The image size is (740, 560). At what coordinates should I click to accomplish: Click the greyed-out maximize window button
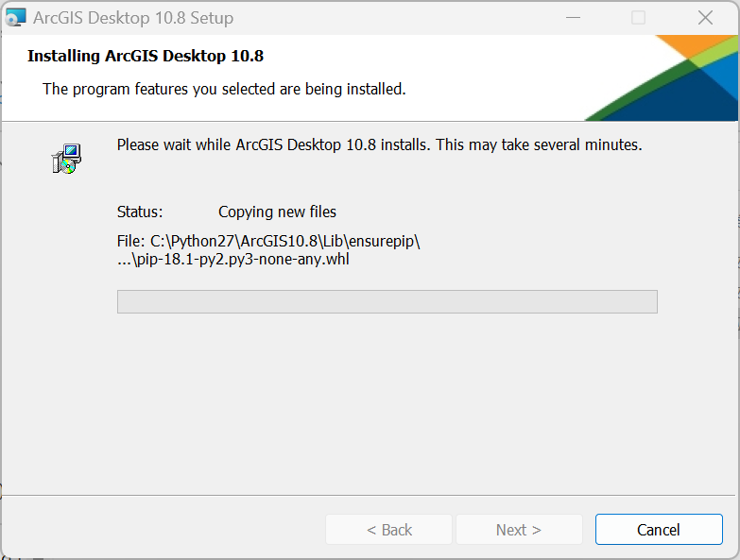pos(638,18)
